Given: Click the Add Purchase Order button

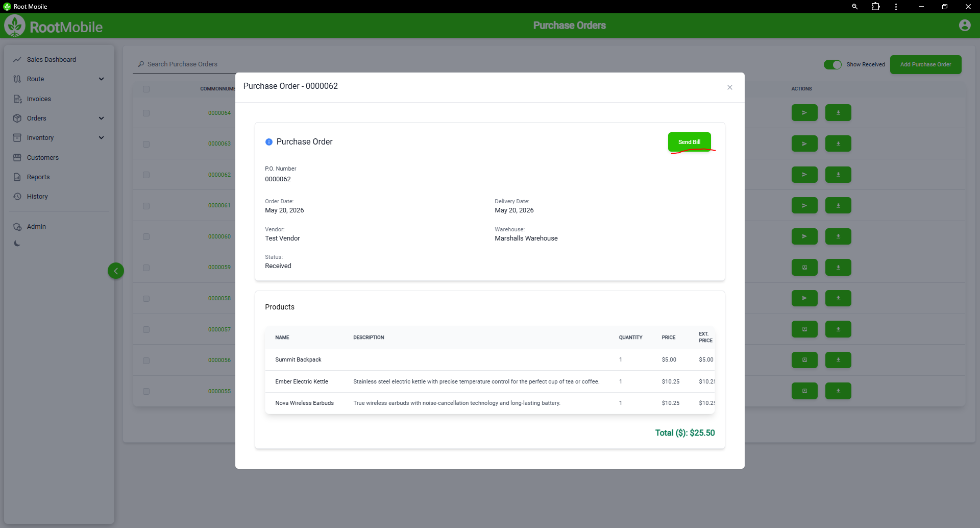Looking at the screenshot, I should click(x=925, y=65).
